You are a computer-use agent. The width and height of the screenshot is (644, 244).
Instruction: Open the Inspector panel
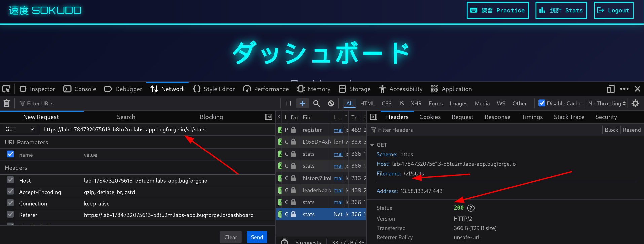pos(37,89)
